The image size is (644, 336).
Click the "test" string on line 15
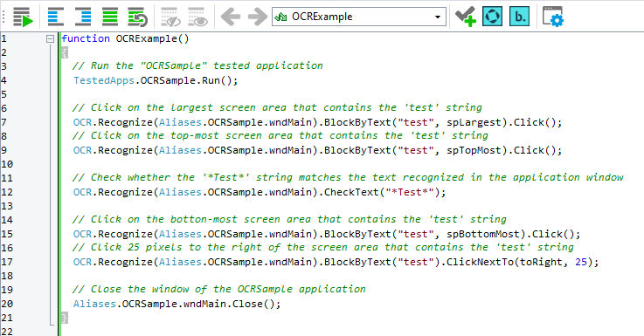click(x=416, y=234)
